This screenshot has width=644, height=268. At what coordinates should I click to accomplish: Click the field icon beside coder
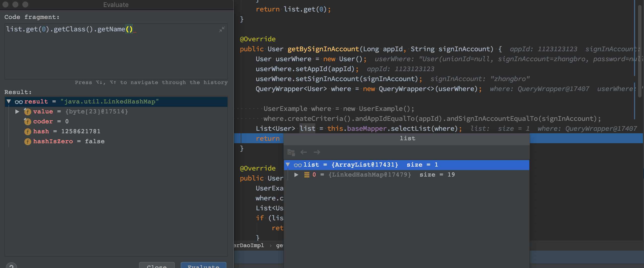click(28, 121)
